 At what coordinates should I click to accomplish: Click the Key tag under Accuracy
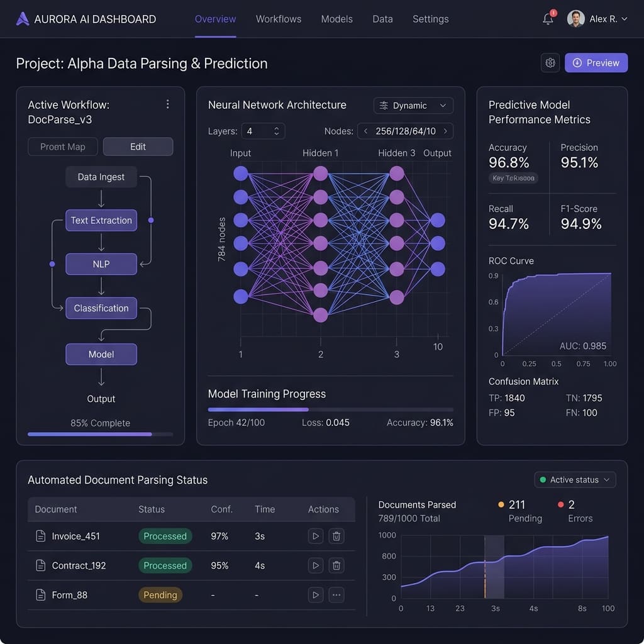[x=513, y=178]
